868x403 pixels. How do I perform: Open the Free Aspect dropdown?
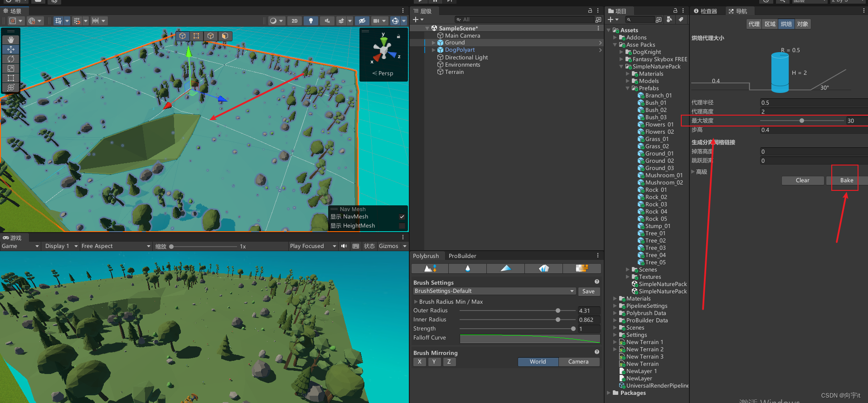116,246
